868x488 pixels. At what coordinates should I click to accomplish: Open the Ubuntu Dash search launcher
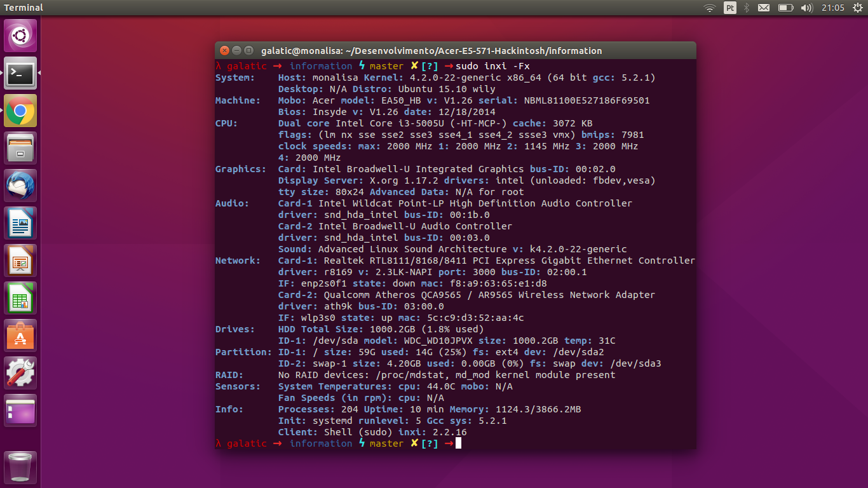[x=20, y=36]
